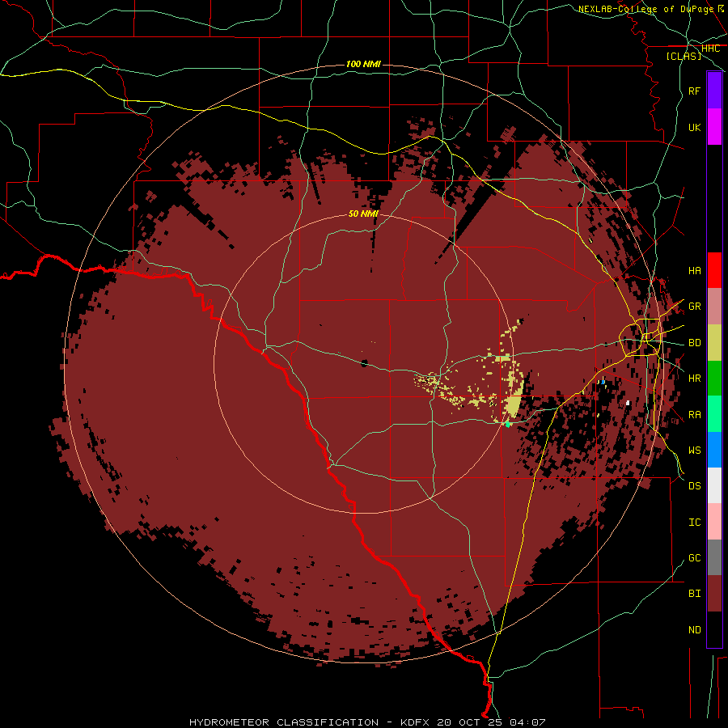Screen dimensions: 728x728
Task: Click the "UK" legend label
Action: 694,127
